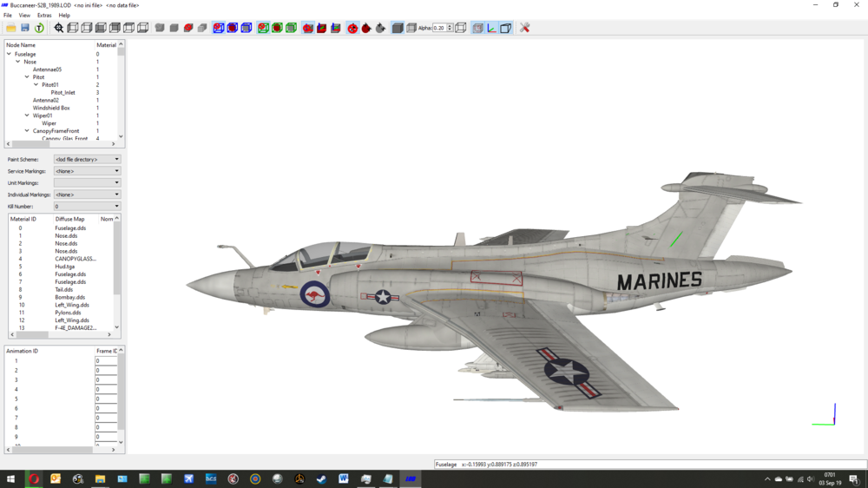This screenshot has width=868, height=488.
Task: Toggle the cube with red target icon
Action: point(477,28)
